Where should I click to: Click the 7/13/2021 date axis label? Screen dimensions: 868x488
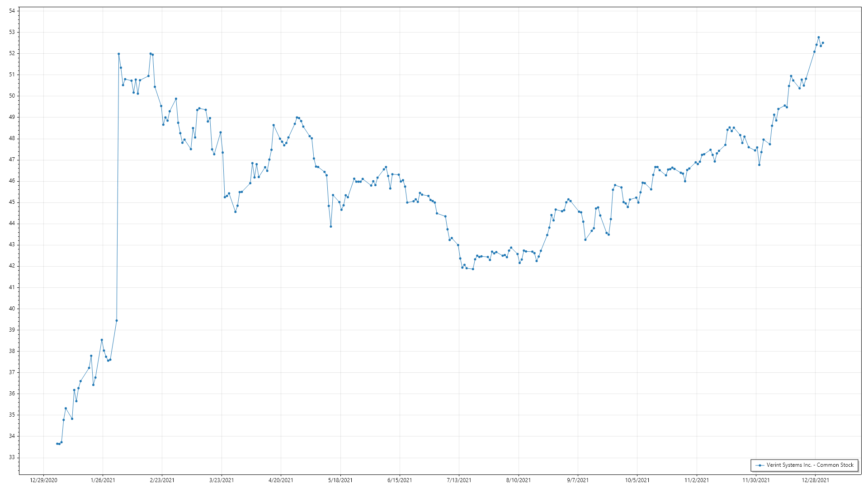tap(459, 480)
